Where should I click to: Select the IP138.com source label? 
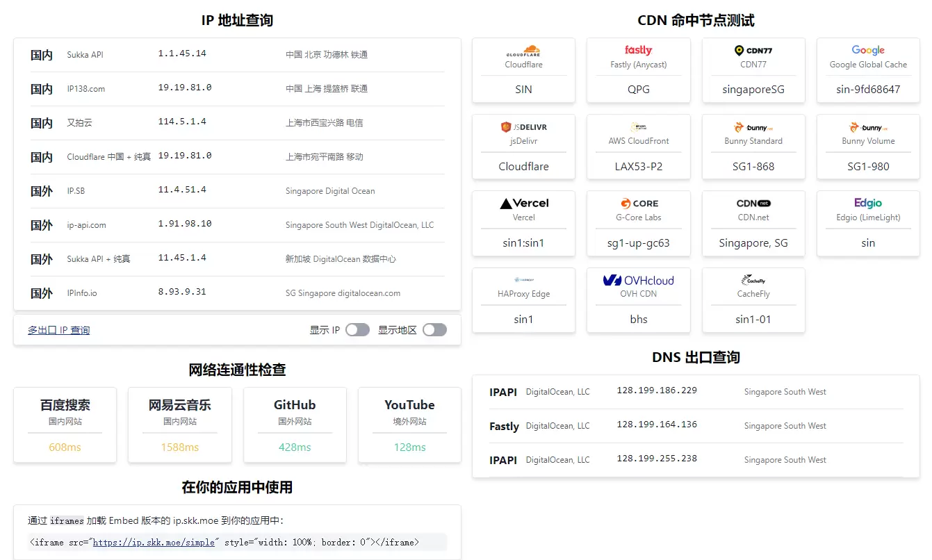(86, 89)
